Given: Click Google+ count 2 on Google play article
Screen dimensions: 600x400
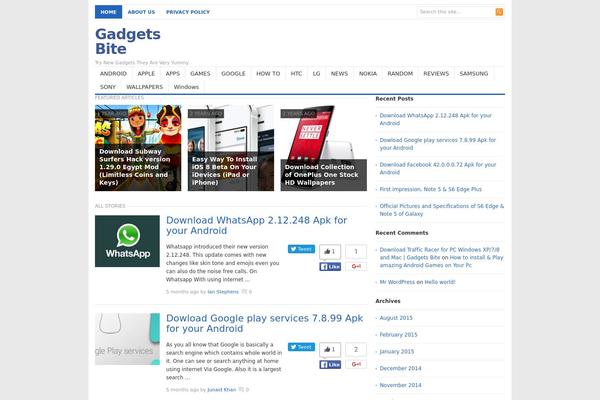Looking at the screenshot, I should click(356, 349).
